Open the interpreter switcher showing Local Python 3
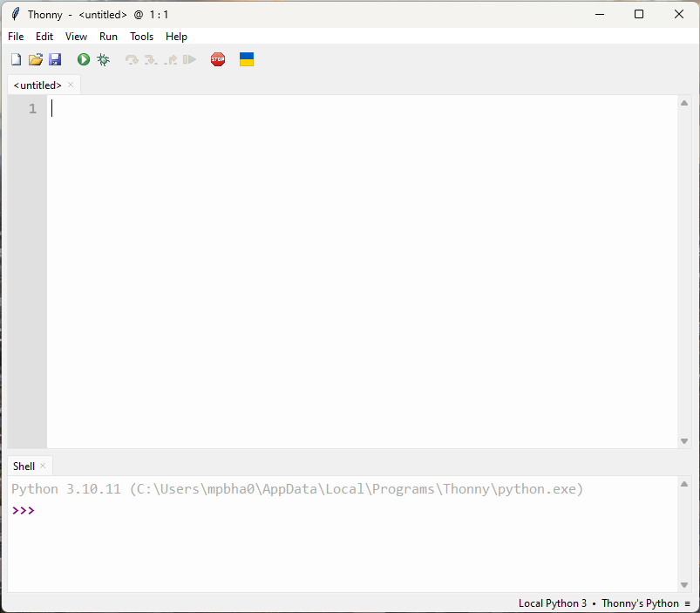 pos(552,603)
